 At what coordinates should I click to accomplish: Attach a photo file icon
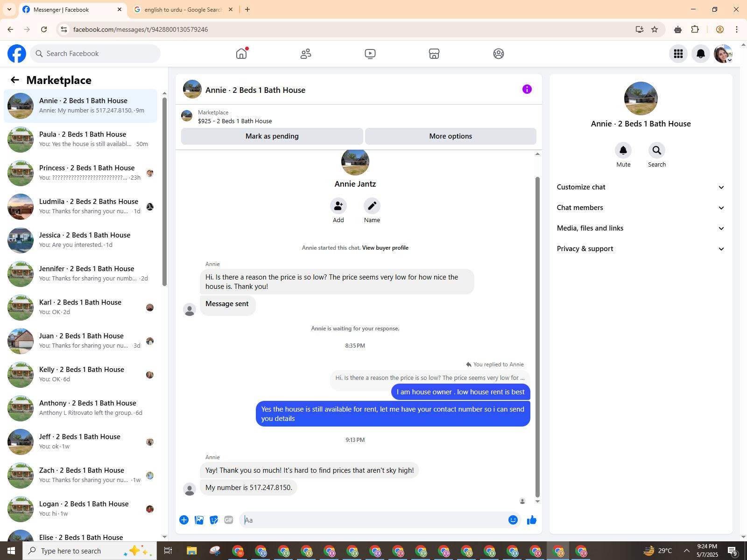[x=199, y=520]
